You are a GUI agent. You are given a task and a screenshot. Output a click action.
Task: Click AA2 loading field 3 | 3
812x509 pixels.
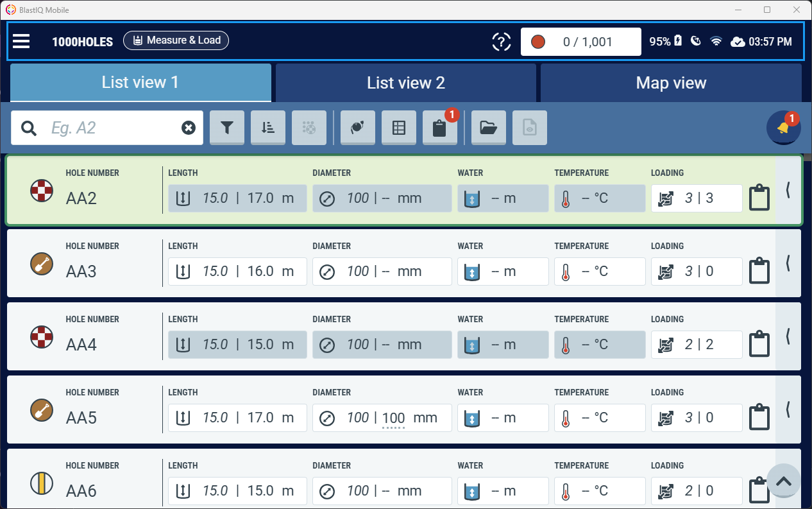697,198
